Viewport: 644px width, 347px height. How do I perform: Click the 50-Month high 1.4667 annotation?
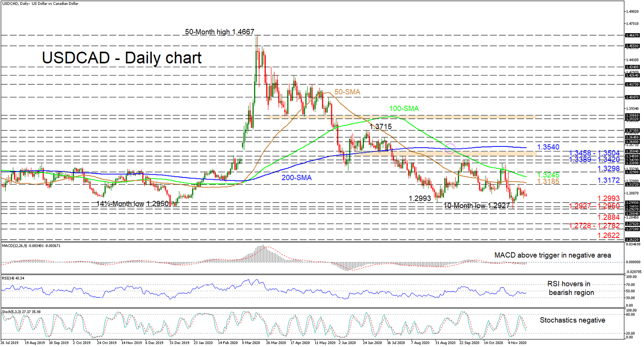point(219,31)
